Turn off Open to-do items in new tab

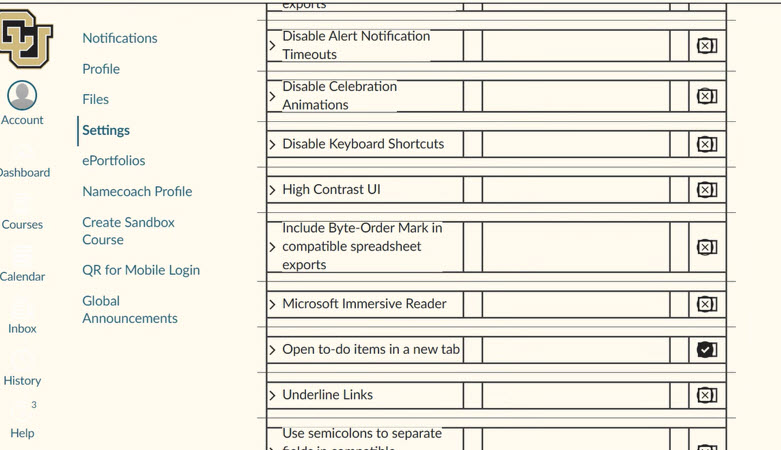pos(707,350)
